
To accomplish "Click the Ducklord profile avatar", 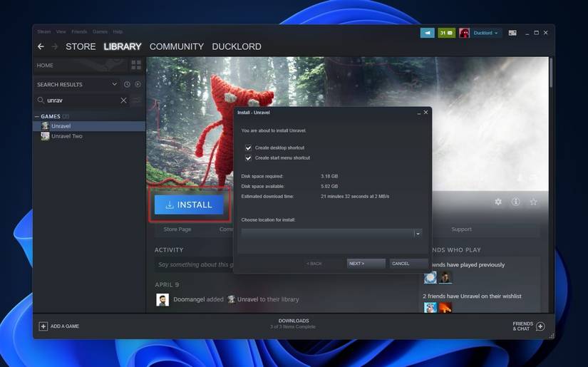I will (x=464, y=33).
